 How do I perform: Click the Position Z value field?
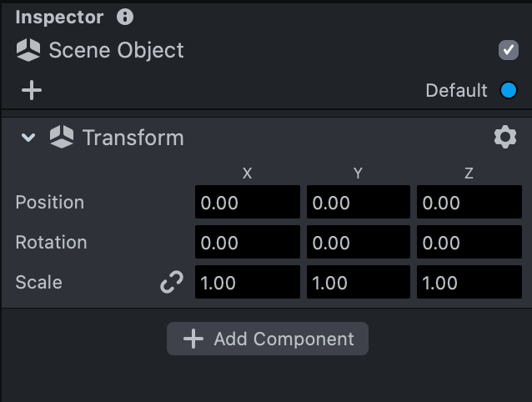click(469, 203)
